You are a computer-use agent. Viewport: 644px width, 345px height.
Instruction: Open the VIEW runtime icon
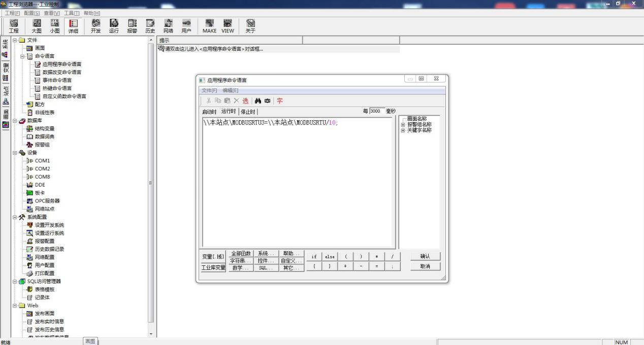pos(228,26)
